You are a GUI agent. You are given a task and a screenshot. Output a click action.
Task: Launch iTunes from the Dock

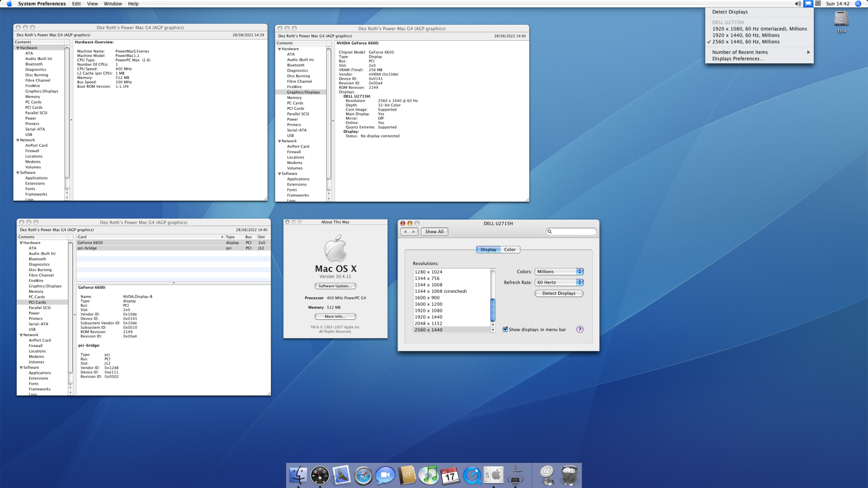coord(428,475)
